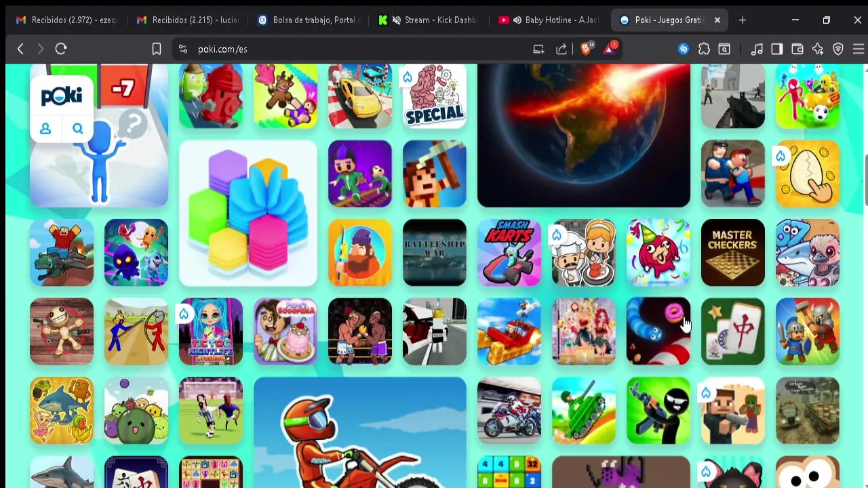Open the dirt bike rider game
Viewport: 868px width, 488px height.
click(x=360, y=432)
